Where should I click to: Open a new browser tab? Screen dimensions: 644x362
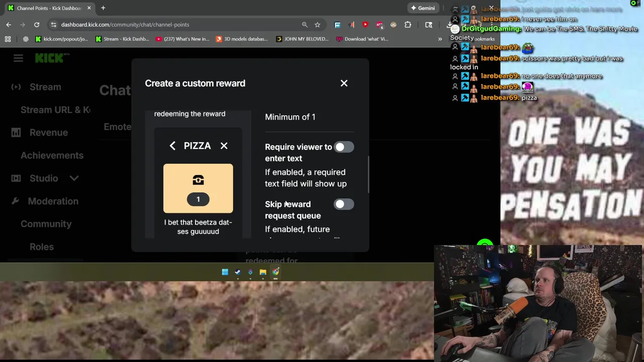tap(103, 8)
